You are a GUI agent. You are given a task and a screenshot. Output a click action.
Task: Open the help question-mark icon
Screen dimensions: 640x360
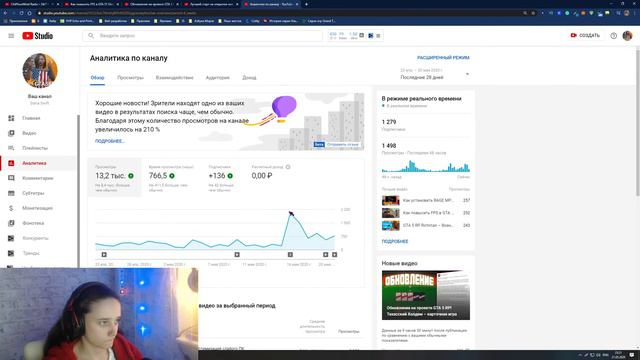613,36
